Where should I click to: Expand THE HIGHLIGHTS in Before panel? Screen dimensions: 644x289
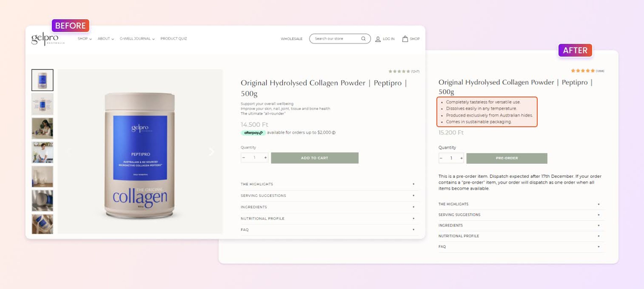coord(330,184)
